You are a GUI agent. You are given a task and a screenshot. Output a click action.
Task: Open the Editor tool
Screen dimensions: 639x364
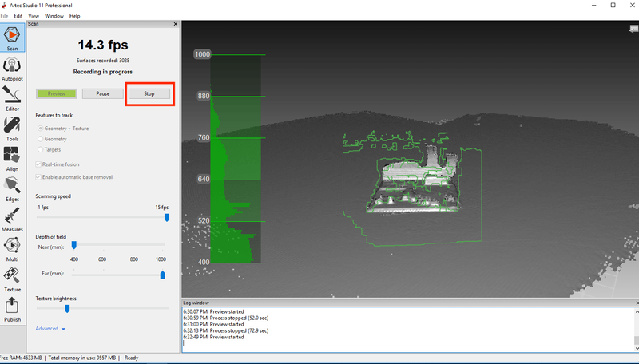click(x=12, y=97)
